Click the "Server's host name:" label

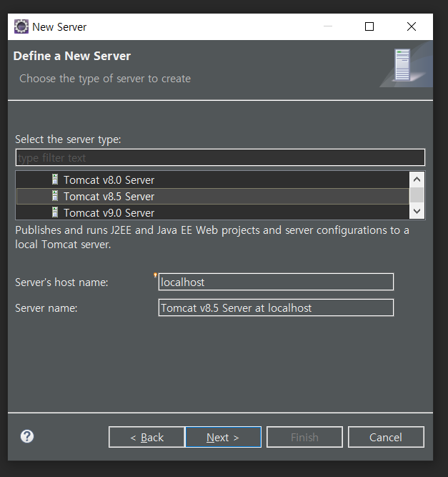pyautogui.click(x=61, y=282)
